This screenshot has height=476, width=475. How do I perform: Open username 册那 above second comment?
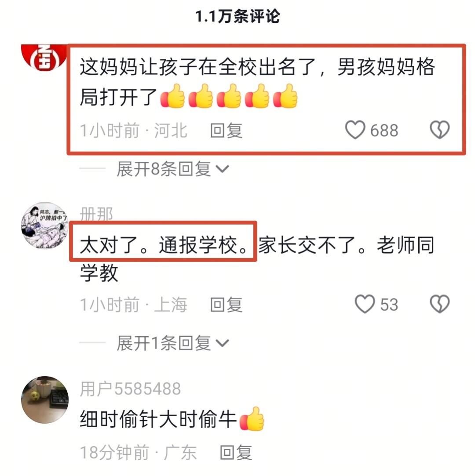[96, 214]
